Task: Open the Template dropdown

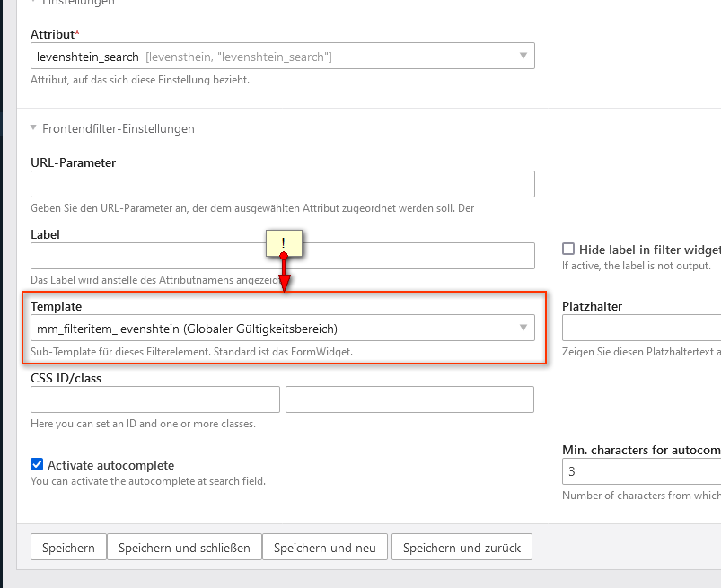Action: click(282, 328)
